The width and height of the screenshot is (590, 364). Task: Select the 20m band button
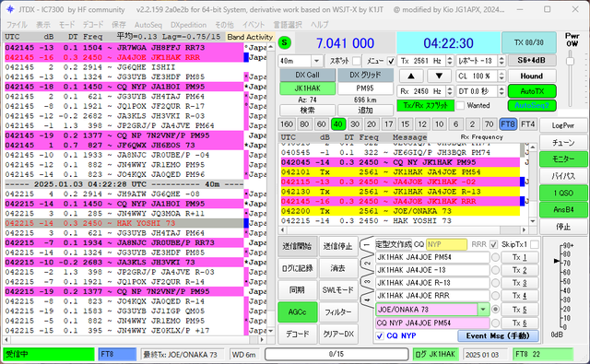(x=372, y=124)
